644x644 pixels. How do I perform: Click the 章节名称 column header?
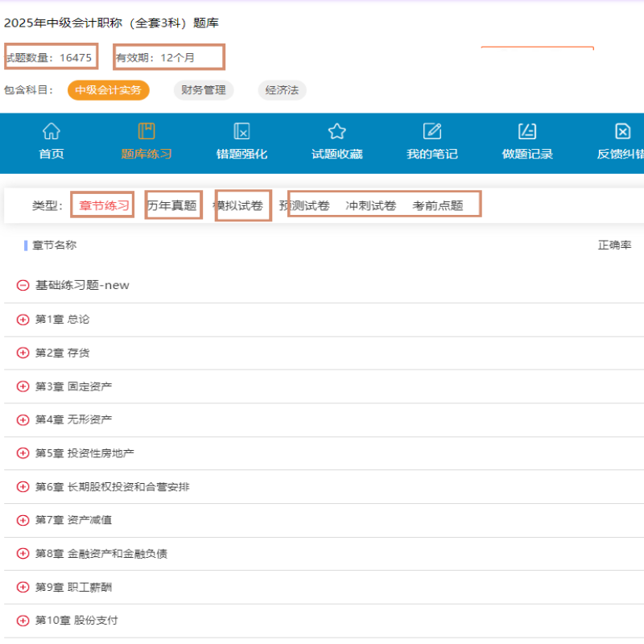54,246
